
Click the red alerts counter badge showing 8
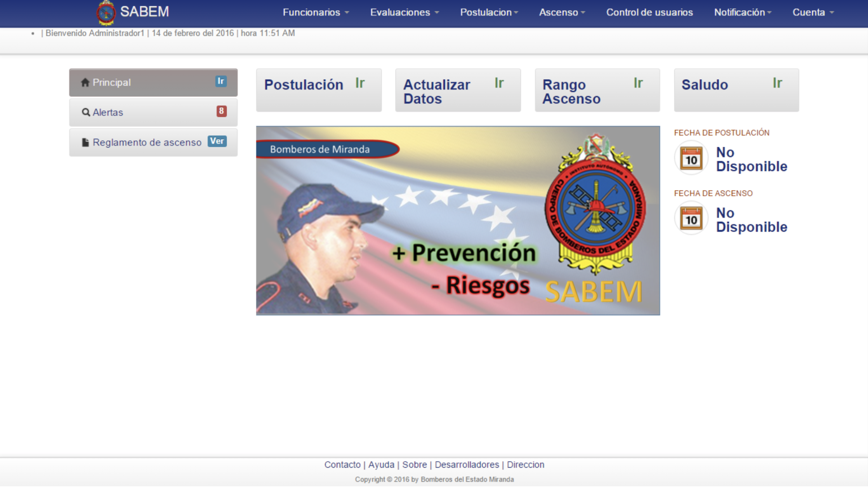point(221,111)
